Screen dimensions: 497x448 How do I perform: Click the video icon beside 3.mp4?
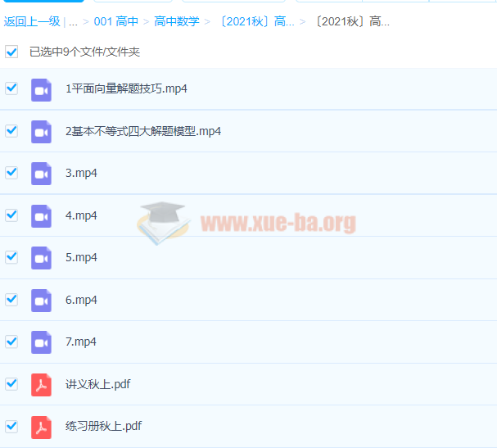point(41,174)
